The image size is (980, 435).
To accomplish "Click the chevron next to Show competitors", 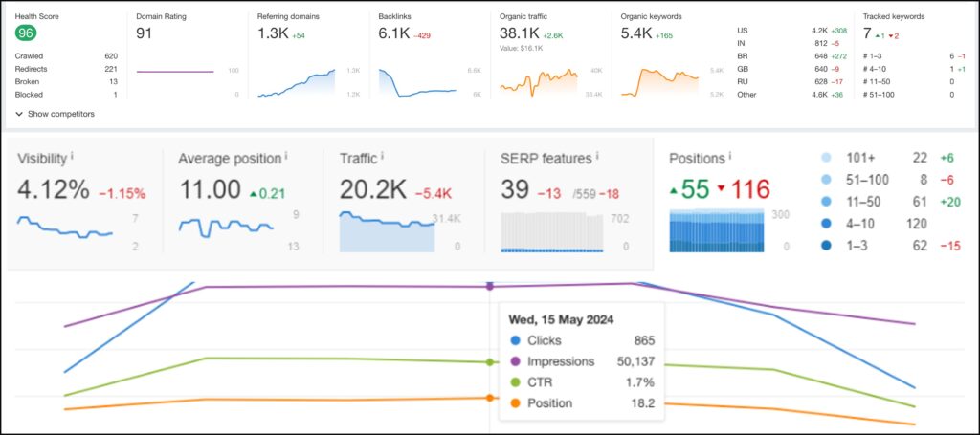I will coord(19,114).
